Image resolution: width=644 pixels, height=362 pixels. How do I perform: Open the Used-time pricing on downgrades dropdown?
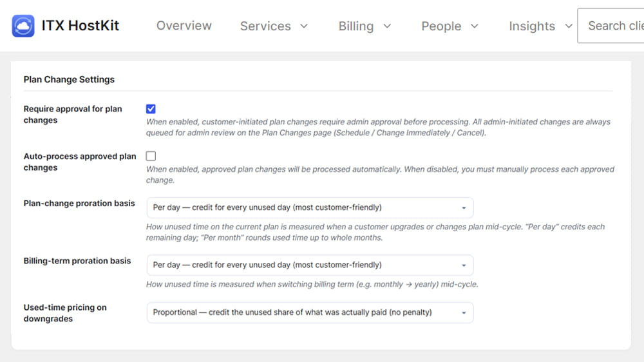[310, 312]
